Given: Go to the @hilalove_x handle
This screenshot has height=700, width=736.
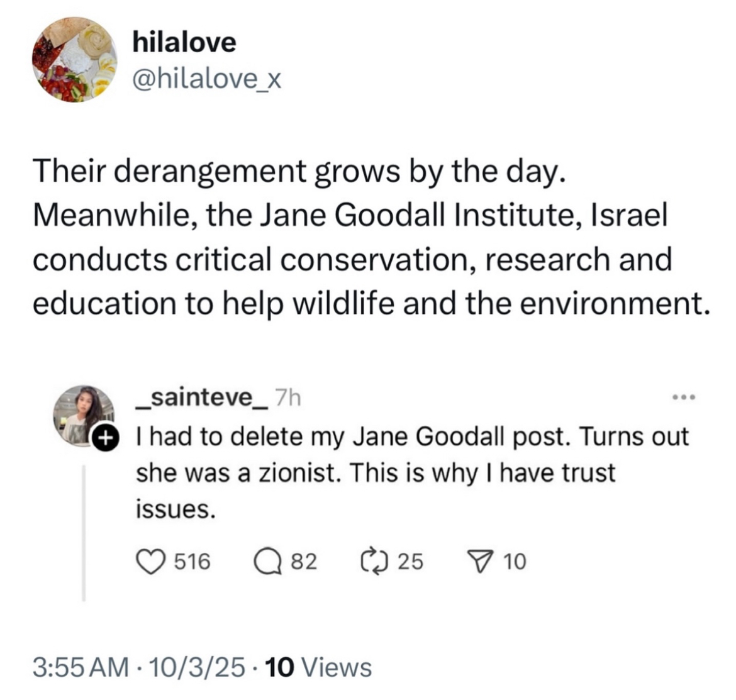Looking at the screenshot, I should (x=207, y=79).
